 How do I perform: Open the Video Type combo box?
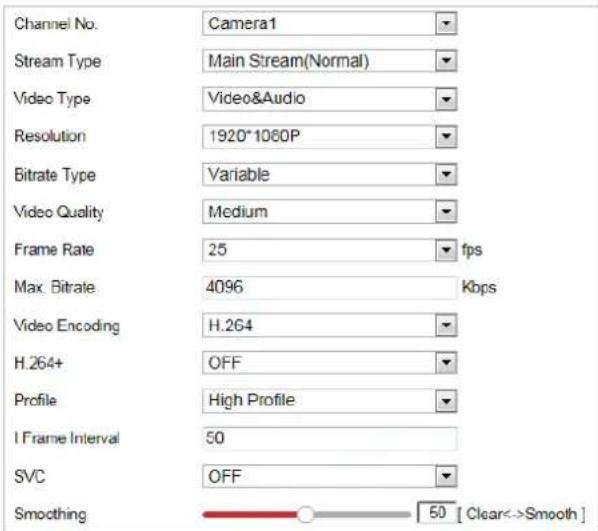click(330, 99)
